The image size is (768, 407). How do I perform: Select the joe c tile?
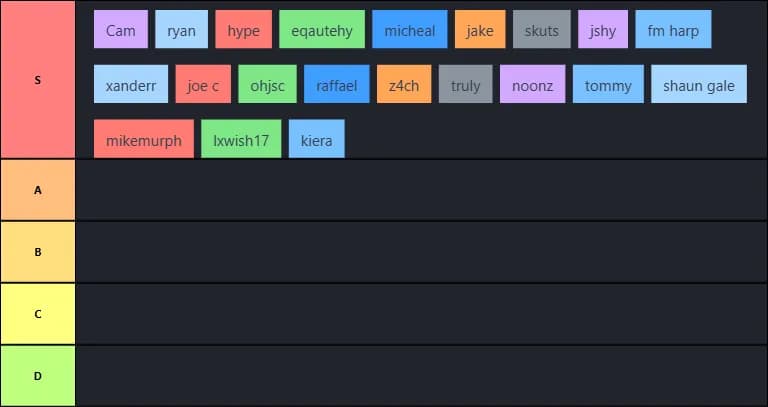tap(203, 85)
